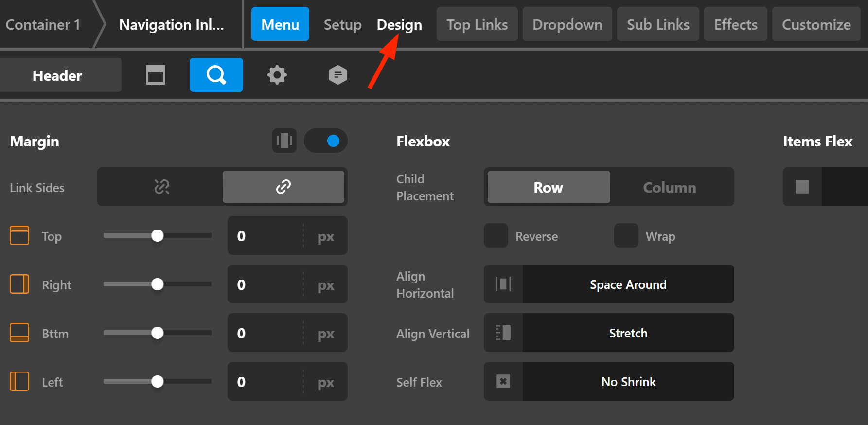Switch to the Menu tab
This screenshot has height=425, width=868.
point(280,24)
